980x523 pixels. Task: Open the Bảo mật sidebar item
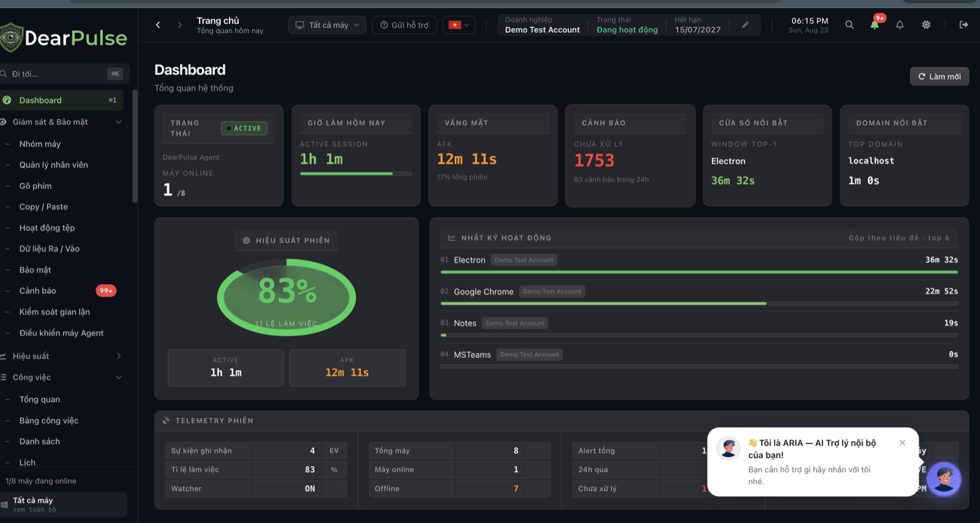click(35, 270)
